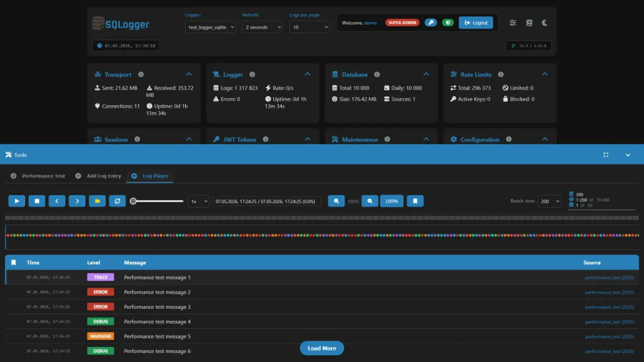Show info for the Transport card
The image size is (644, 362).
141,75
